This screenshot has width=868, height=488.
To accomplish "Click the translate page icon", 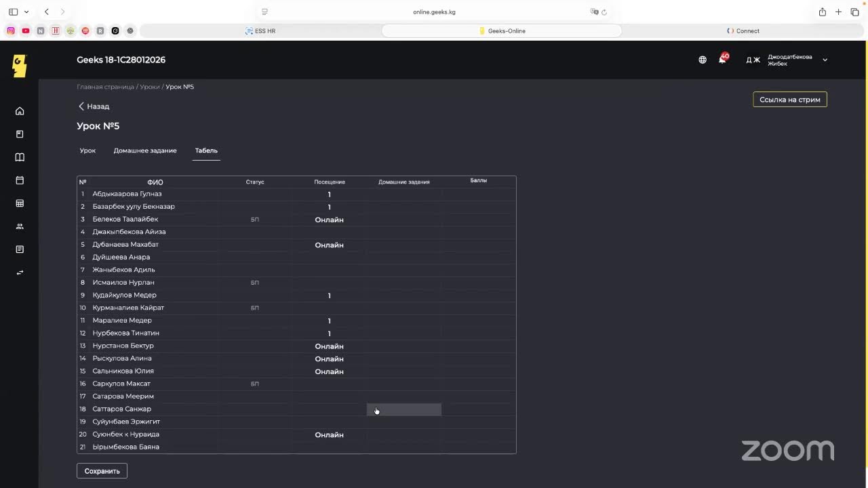I will tap(594, 12).
